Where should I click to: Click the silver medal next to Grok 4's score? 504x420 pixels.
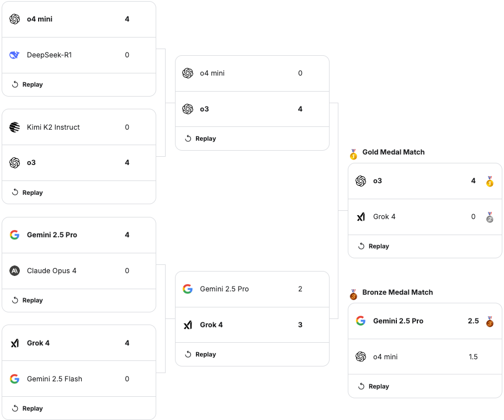click(x=490, y=217)
